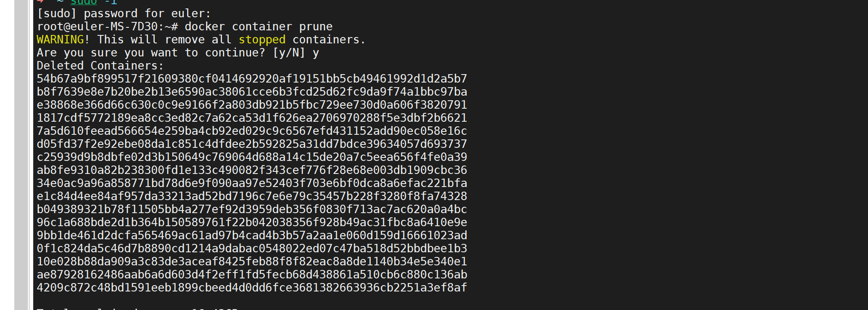Click container ID starting with ab8fe9310a
The height and width of the screenshot is (310, 868).
tap(251, 170)
